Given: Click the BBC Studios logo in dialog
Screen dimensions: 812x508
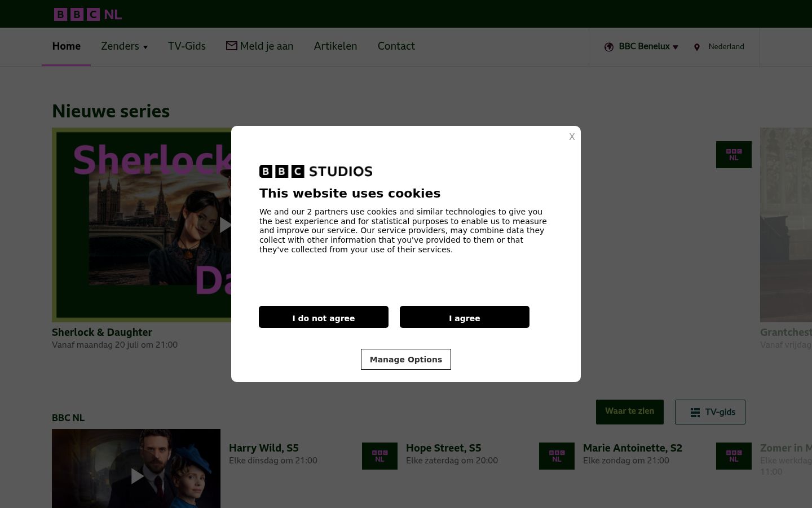Looking at the screenshot, I should coord(316,171).
